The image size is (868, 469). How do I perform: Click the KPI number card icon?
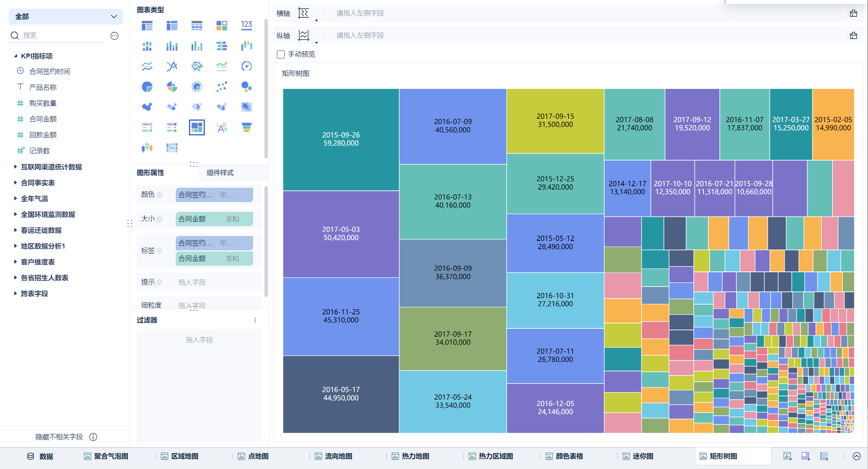[x=246, y=26]
